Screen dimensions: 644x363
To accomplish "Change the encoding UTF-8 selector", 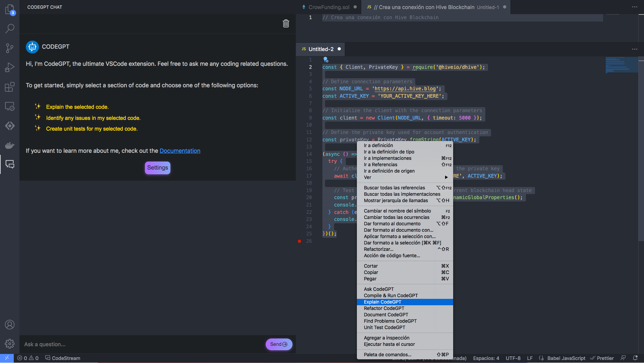I will pos(513,358).
